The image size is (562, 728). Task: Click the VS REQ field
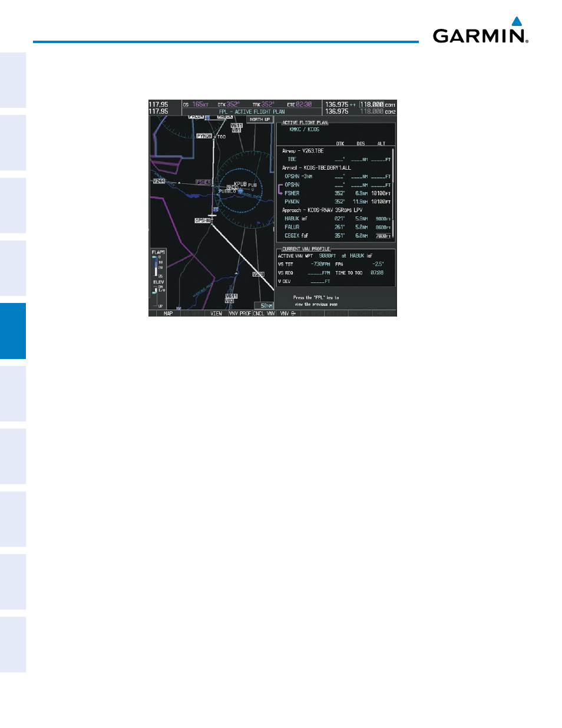pos(304,273)
